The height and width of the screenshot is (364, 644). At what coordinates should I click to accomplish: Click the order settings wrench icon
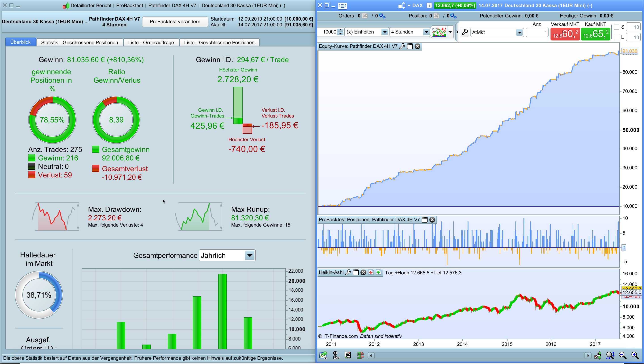click(465, 32)
